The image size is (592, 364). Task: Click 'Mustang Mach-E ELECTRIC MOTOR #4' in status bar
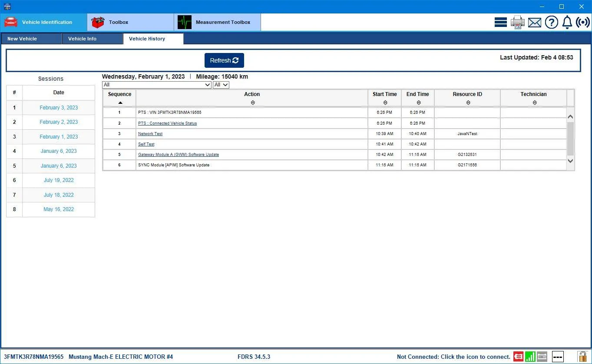pos(121,357)
